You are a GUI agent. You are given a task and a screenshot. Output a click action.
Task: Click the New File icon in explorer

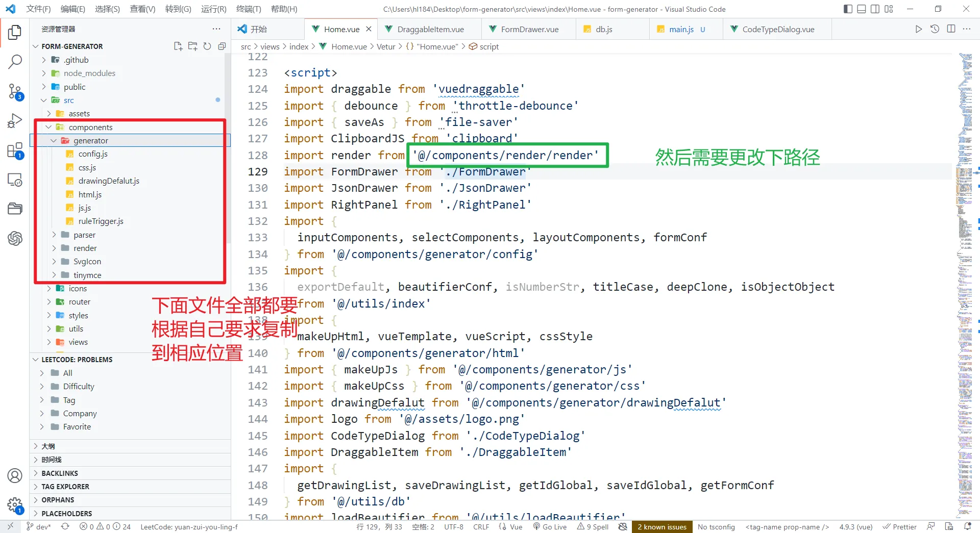tap(178, 46)
